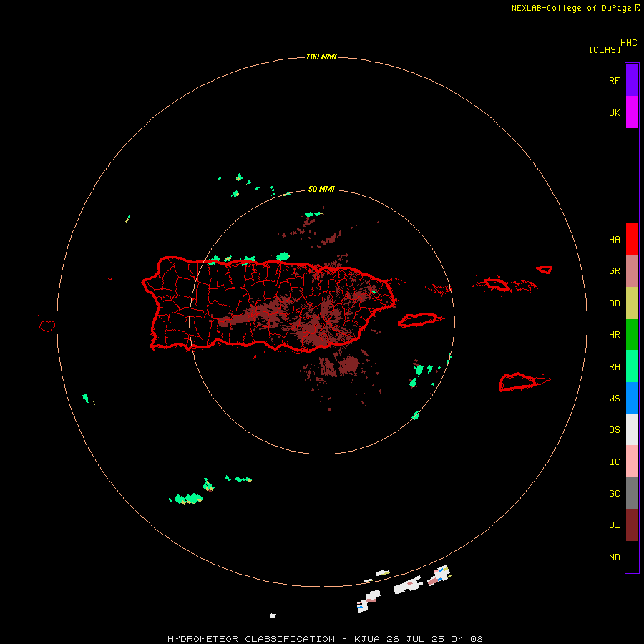
Task: Click the 100 NMI range ring label
Action: [x=321, y=57]
